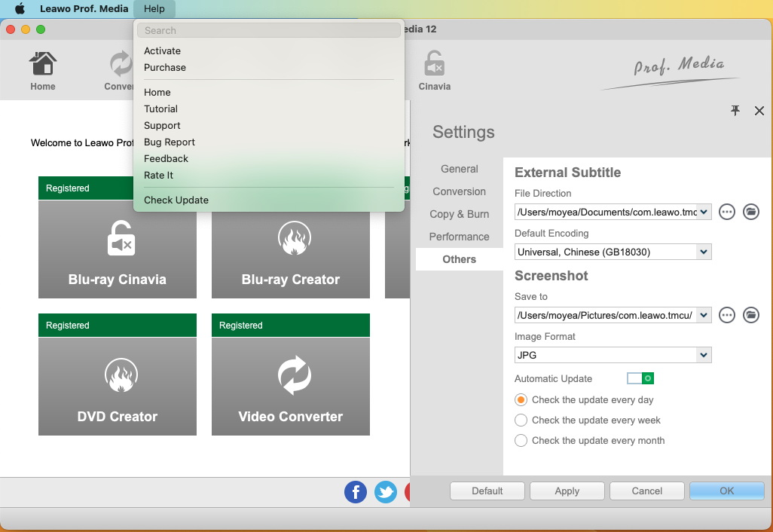Go to Home via the toolbar house icon
This screenshot has height=532, width=773.
43,71
